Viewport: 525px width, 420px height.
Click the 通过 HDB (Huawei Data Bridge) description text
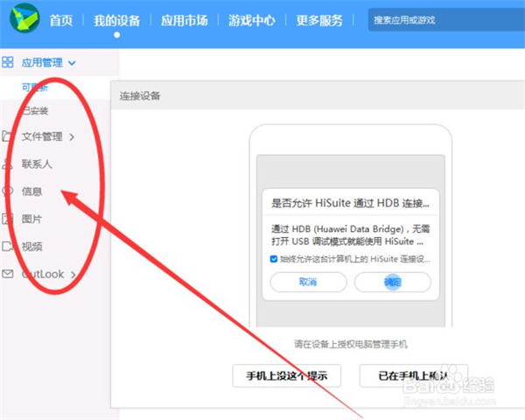click(x=350, y=235)
